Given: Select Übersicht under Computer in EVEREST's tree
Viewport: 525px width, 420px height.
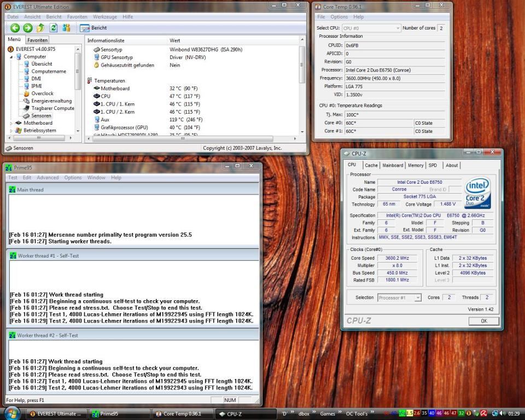Looking at the screenshot, I should point(42,63).
